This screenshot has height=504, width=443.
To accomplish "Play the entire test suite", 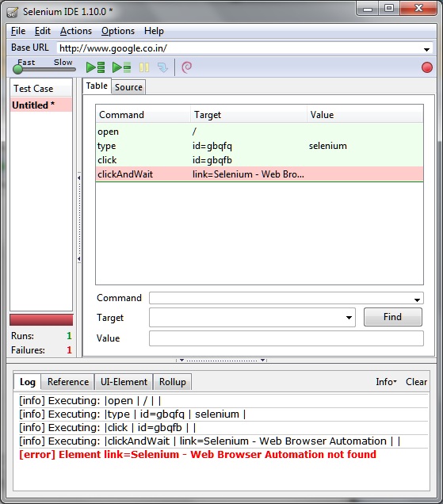I will (95, 67).
